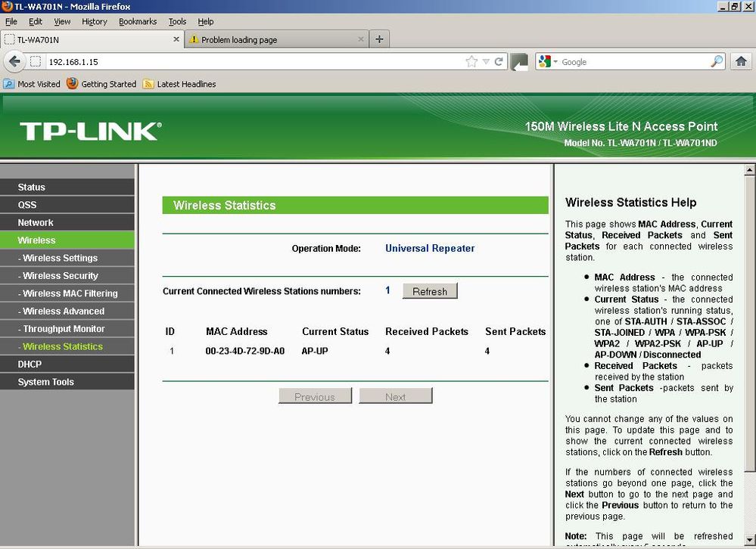Open the History menu
756x549 pixels.
click(x=94, y=22)
